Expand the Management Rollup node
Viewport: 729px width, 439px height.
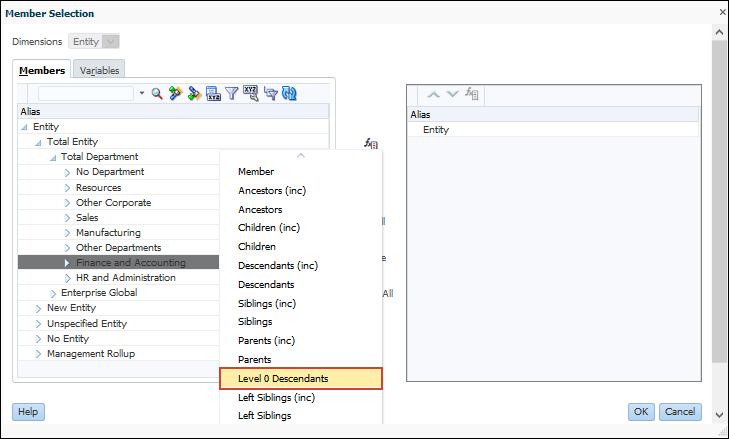(38, 354)
